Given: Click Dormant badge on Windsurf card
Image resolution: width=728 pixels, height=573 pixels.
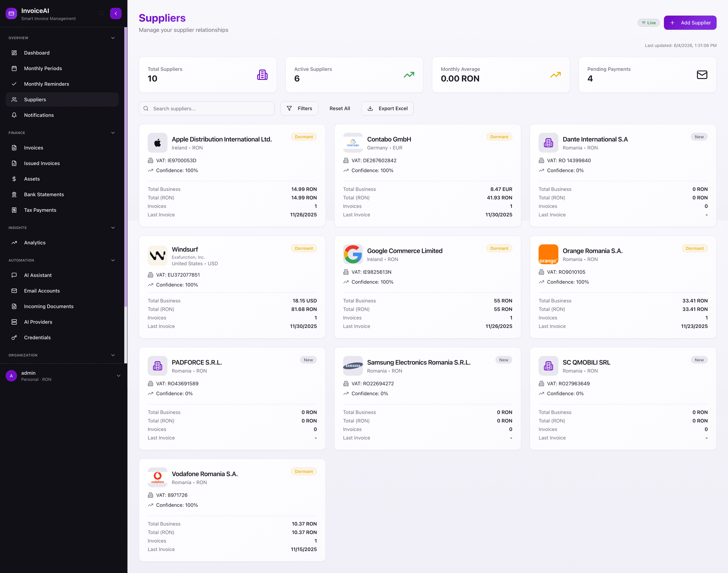Looking at the screenshot, I should coord(304,249).
